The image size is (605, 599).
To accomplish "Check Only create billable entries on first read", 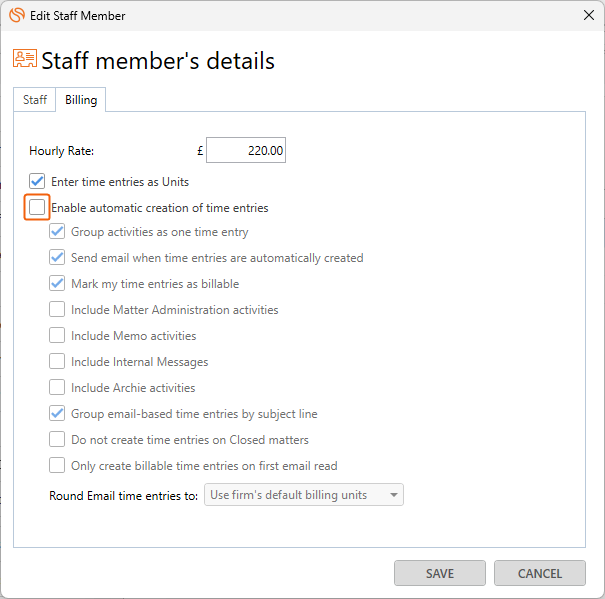I will pyautogui.click(x=57, y=465).
